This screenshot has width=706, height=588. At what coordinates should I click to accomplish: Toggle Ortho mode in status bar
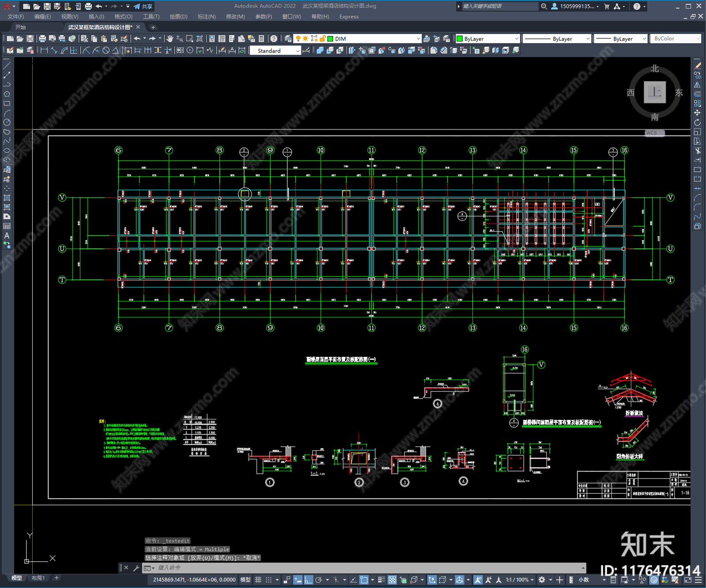[x=308, y=580]
